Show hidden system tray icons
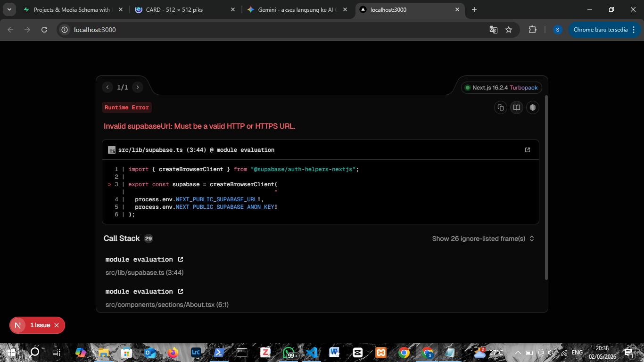The width and height of the screenshot is (644, 362). (518, 353)
